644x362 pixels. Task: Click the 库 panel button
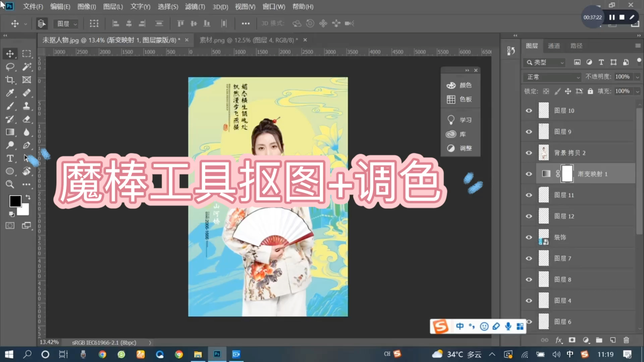click(x=460, y=134)
